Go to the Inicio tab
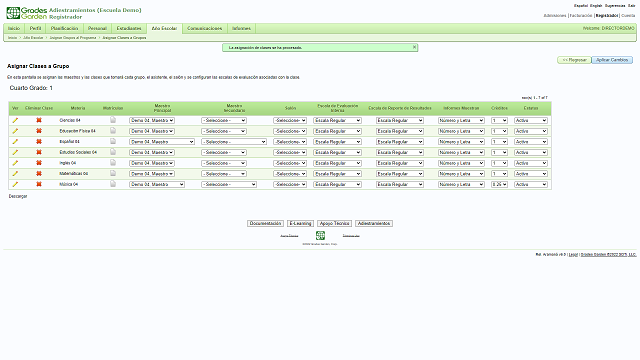The height and width of the screenshot is (360, 640). click(x=14, y=29)
